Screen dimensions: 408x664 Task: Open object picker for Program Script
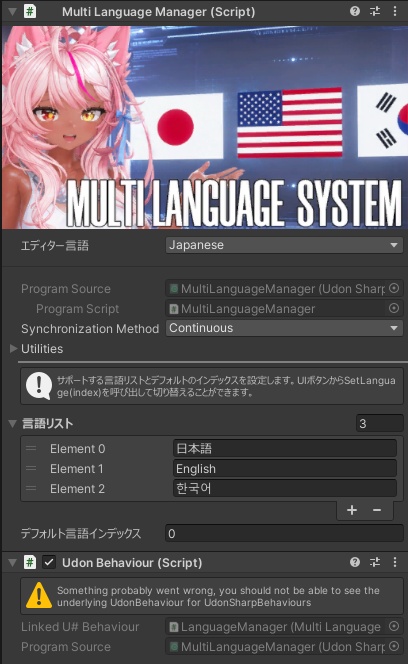pyautogui.click(x=394, y=308)
